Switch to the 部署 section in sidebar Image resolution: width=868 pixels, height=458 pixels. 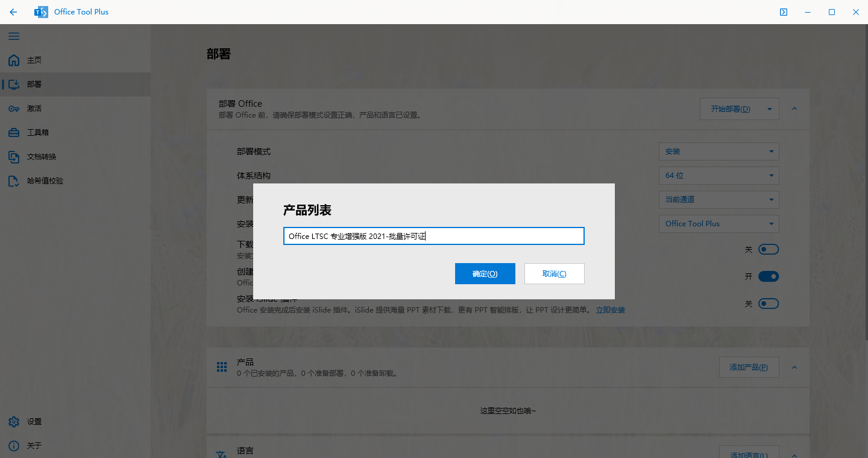[33, 84]
